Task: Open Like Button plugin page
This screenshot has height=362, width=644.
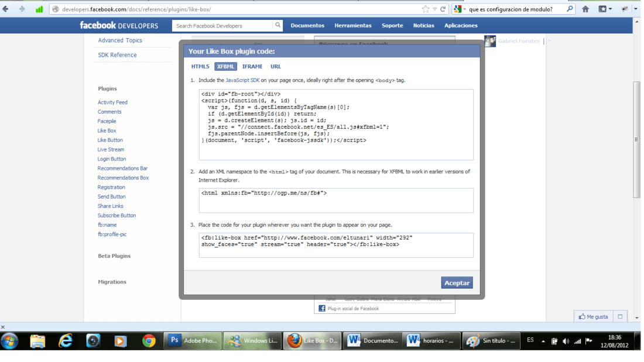Action: point(110,140)
